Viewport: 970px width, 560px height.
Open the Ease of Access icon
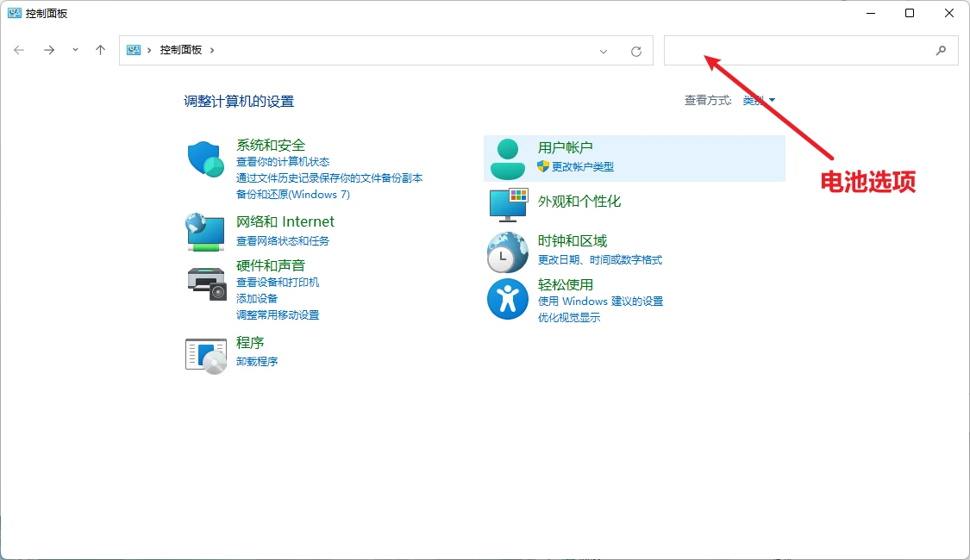(x=507, y=299)
